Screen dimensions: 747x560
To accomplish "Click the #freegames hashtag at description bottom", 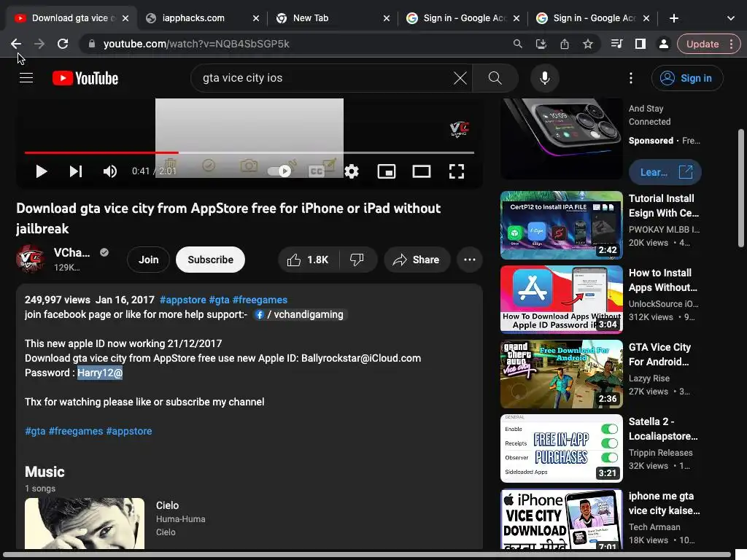I will tap(76, 431).
